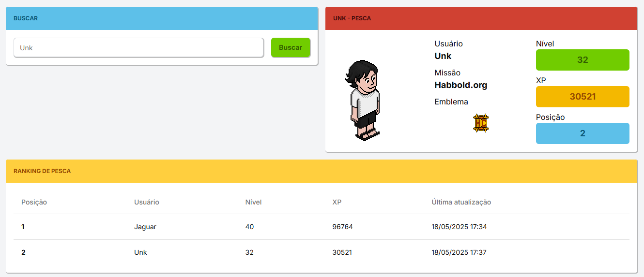Click the 18/05/2025 17:37 update timestamp
Image resolution: width=644 pixels, height=277 pixels.
pos(459,252)
